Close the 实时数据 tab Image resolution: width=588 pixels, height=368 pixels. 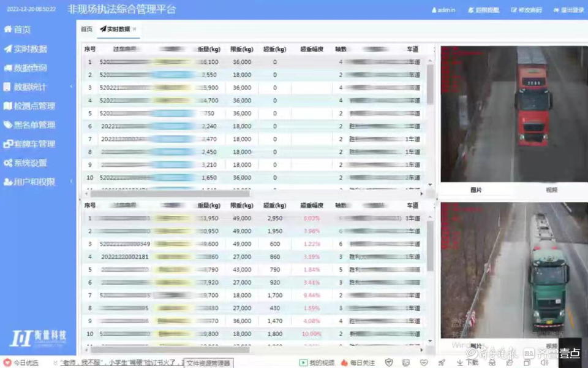135,29
